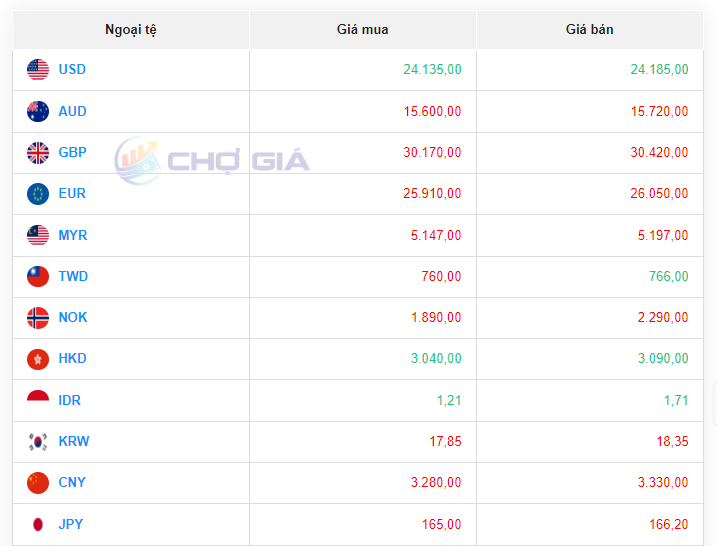Click the Norwegian flag icon
This screenshot has width=718, height=546.
point(38,318)
